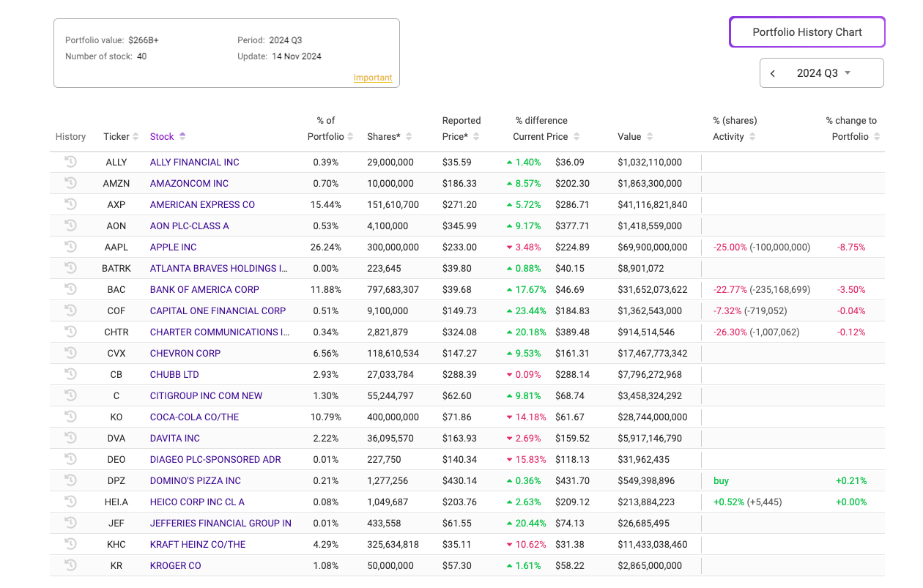Open DVA history icon
Viewport: 923px width, 588px height.
(70, 438)
